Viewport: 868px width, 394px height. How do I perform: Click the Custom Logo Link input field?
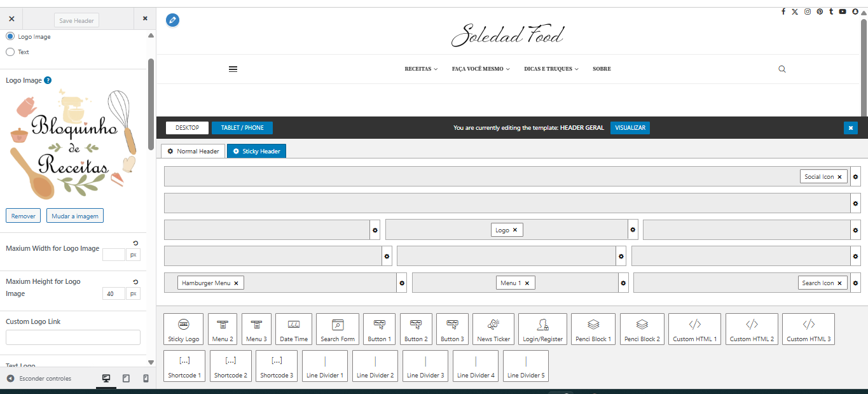73,337
